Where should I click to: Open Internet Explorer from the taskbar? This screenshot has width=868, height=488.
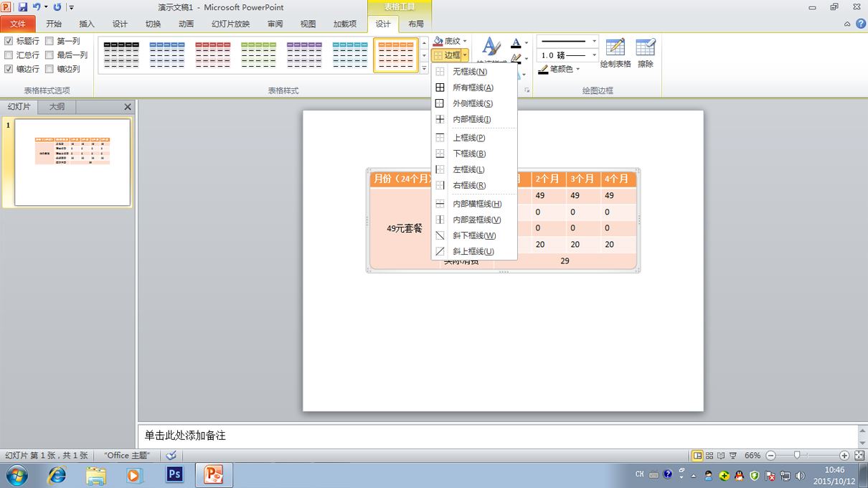point(57,475)
